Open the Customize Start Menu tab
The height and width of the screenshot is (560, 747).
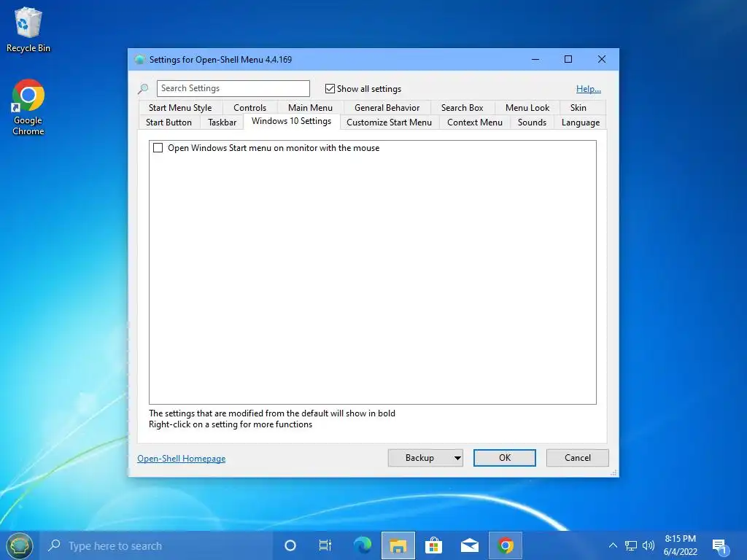[390, 122]
